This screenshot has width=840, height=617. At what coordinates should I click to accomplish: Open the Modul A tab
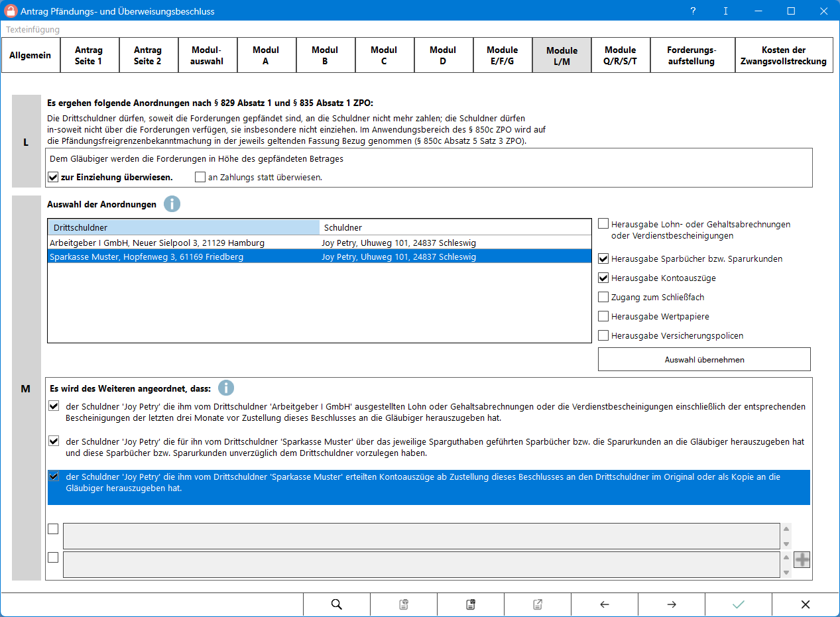[266, 55]
